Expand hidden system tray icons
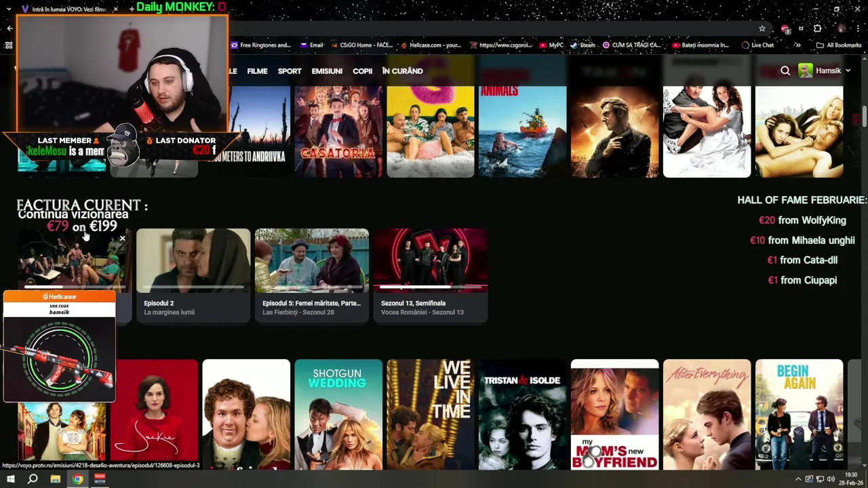Image resolution: width=868 pixels, height=488 pixels. click(x=797, y=479)
